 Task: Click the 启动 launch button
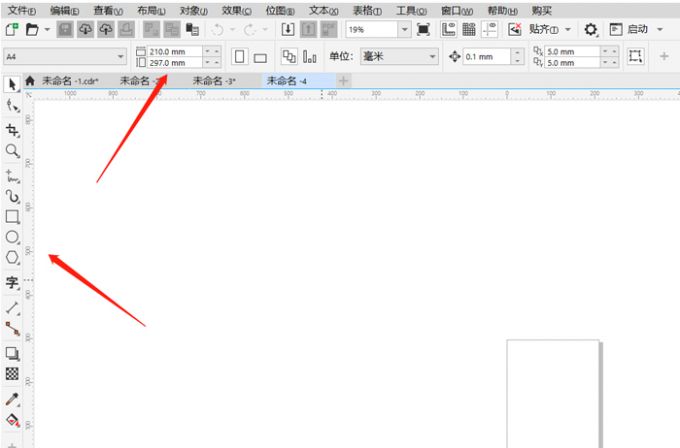click(x=629, y=29)
